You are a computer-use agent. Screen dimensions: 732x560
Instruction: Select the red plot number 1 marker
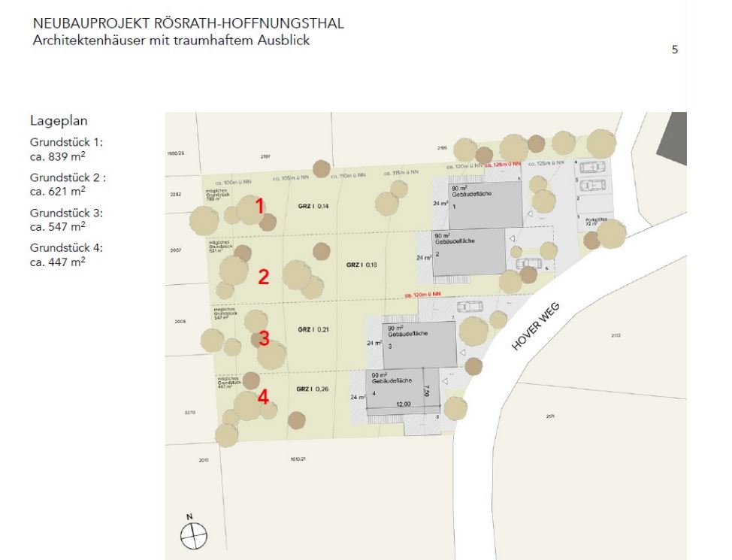(260, 206)
